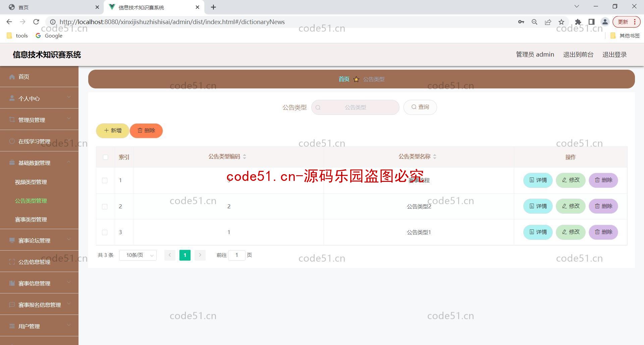Bookmark this page with the star icon
The image size is (644, 345).
coord(561,22)
